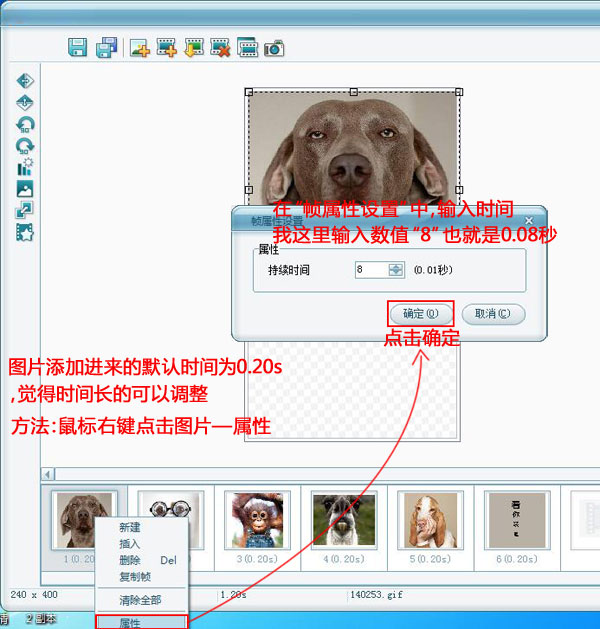Click the top-center canvas selection handle
This screenshot has height=629, width=600.
[353, 92]
